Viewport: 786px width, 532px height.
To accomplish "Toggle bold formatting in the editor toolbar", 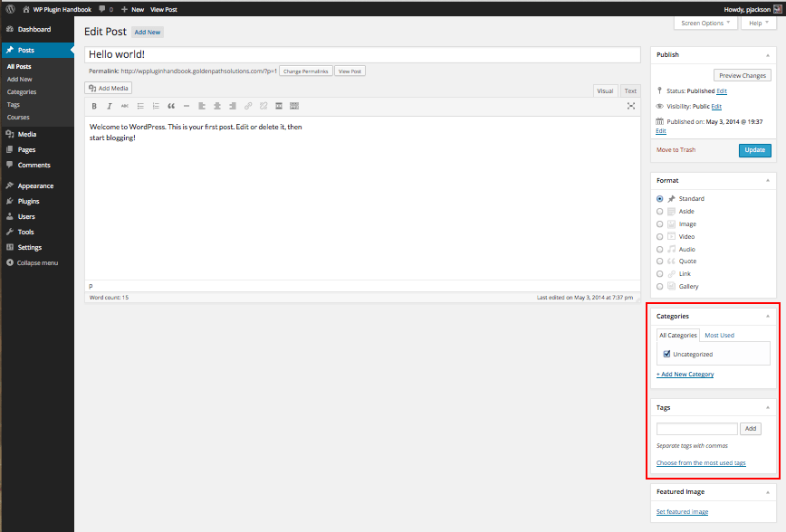I will pyautogui.click(x=94, y=106).
